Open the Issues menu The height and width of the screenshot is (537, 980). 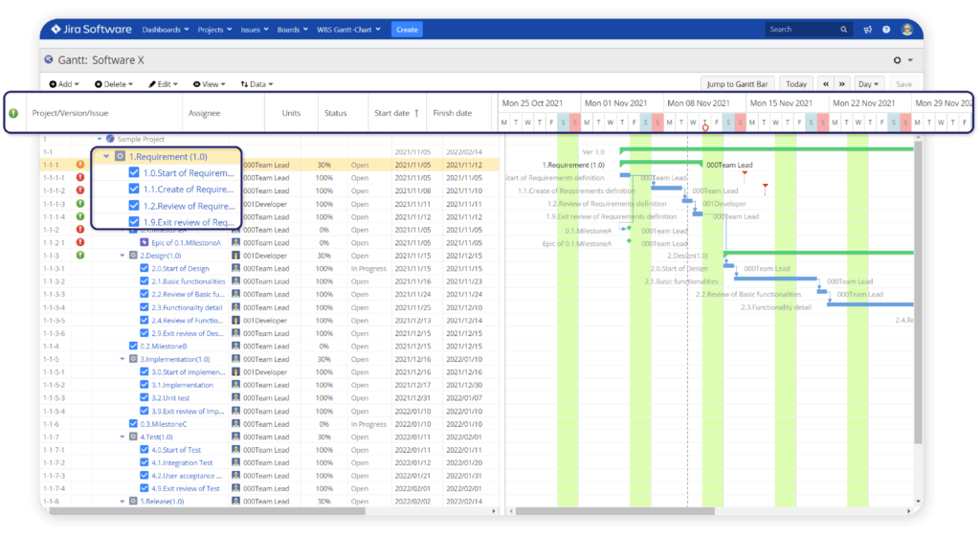pos(255,30)
